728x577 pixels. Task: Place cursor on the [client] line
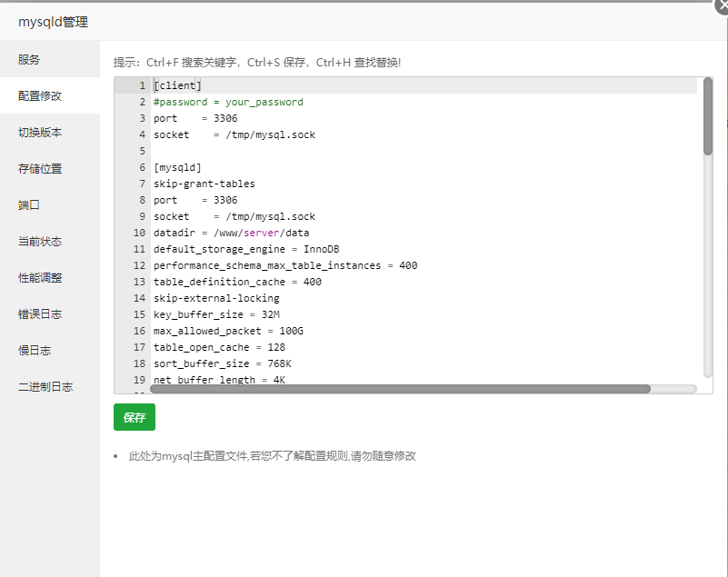tap(177, 85)
